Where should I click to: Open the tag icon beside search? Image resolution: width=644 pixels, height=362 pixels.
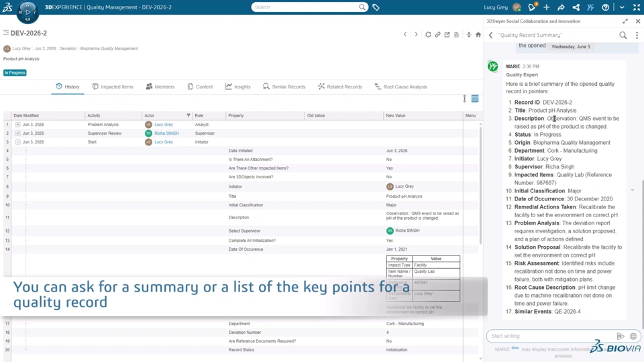pyautogui.click(x=376, y=7)
